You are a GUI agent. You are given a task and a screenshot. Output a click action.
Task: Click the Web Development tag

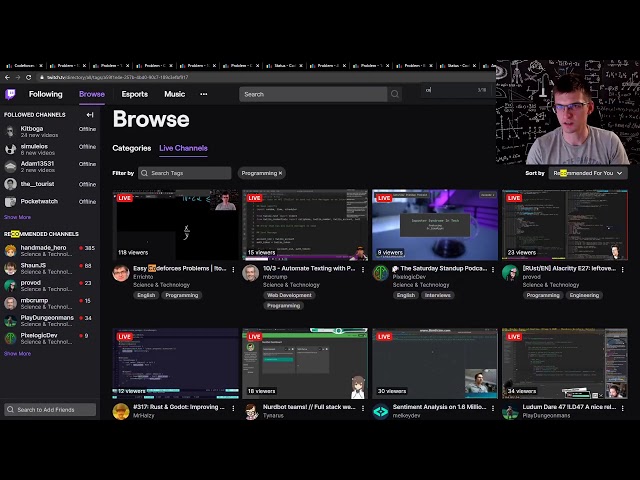pos(289,295)
